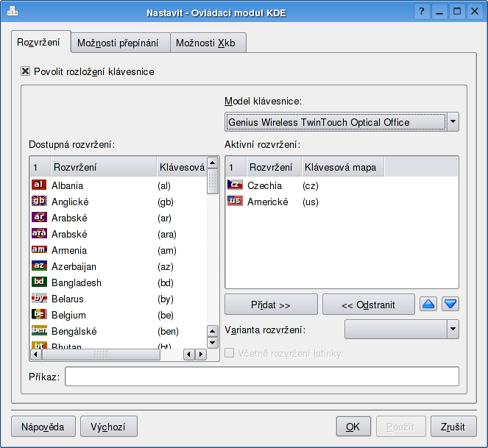Screen dimensions: 488x448
Task: Click the Americké flag in active layouts
Action: [235, 202]
